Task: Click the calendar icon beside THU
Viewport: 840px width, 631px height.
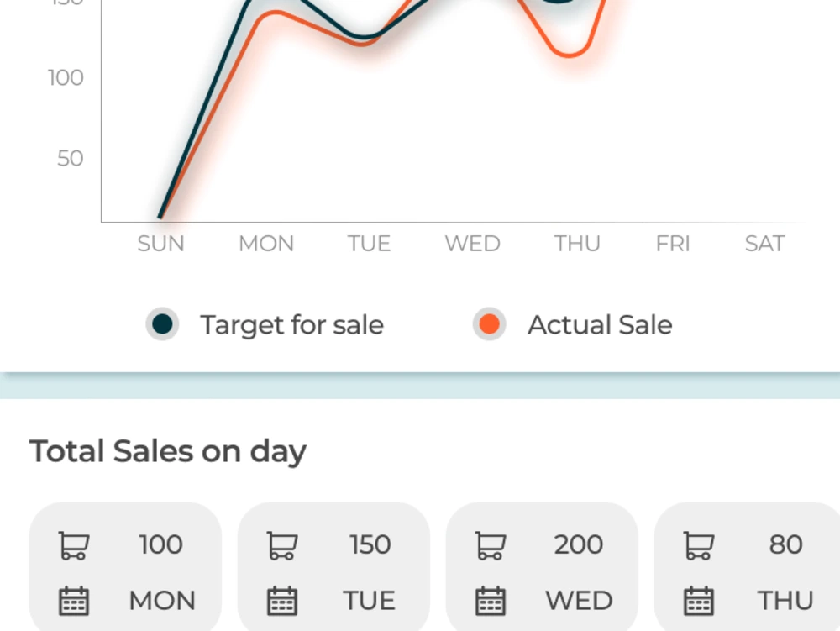Action: (696, 601)
